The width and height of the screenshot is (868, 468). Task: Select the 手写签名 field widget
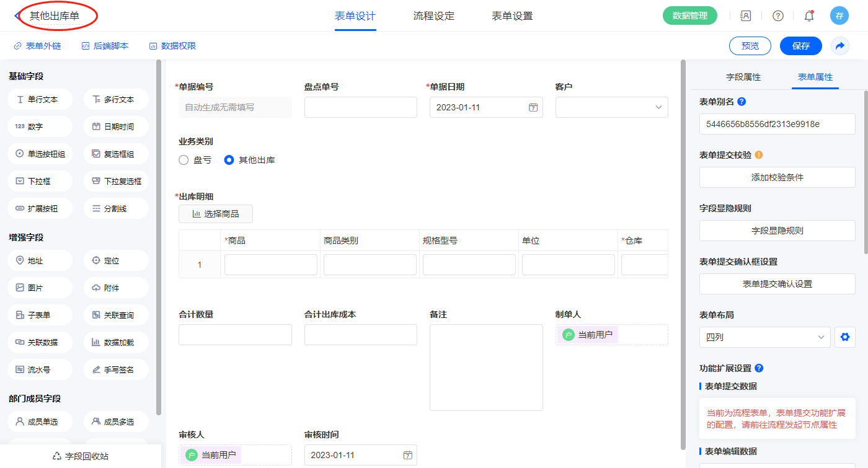click(116, 369)
